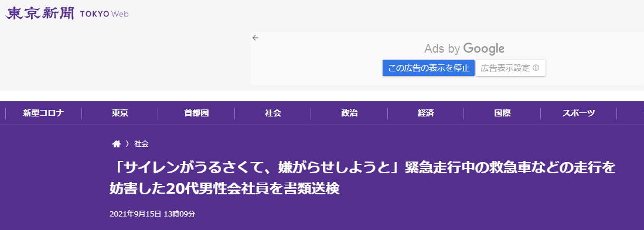644x230 pixels.
Task: Click the 東京新聞 TOKYO Web logo
Action: [x=67, y=13]
